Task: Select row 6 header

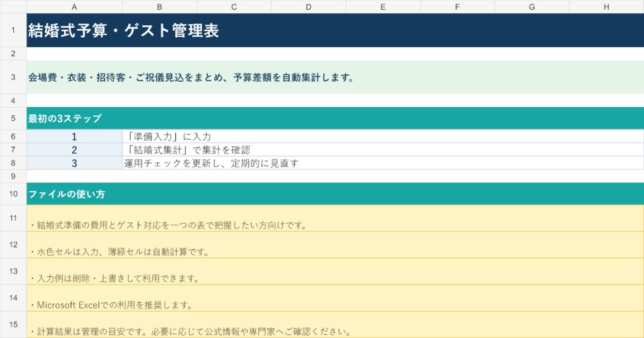Action: 13,136
